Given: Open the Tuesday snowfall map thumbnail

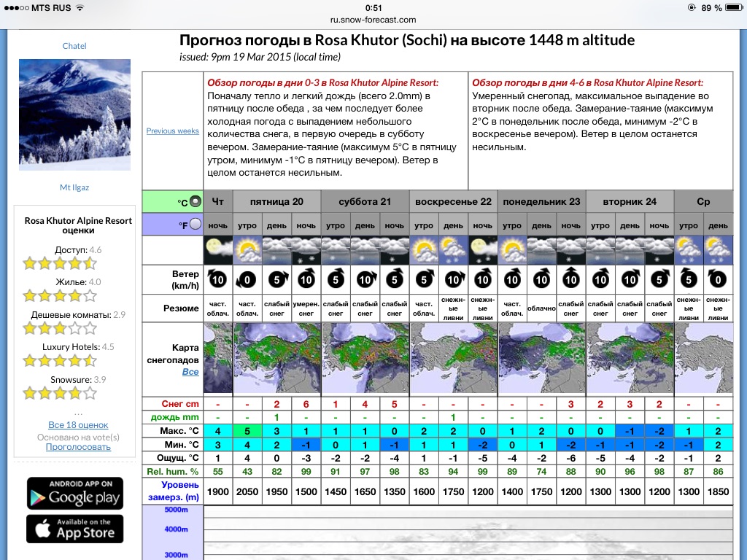Looking at the screenshot, I should [x=630, y=358].
